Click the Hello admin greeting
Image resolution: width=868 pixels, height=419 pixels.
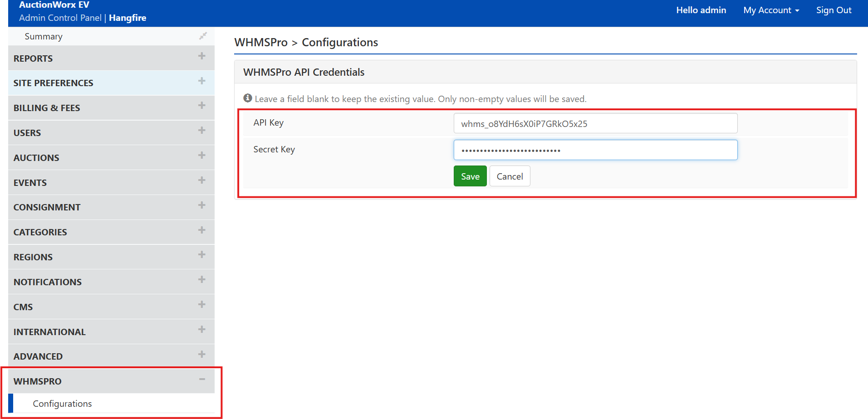click(701, 10)
